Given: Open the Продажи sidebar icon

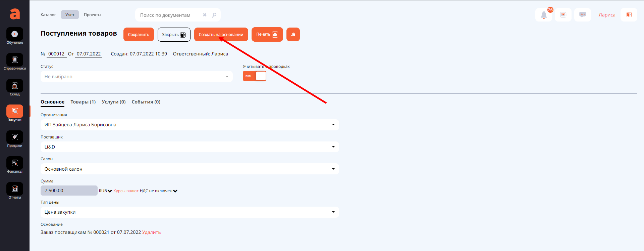Looking at the screenshot, I should [x=15, y=137].
